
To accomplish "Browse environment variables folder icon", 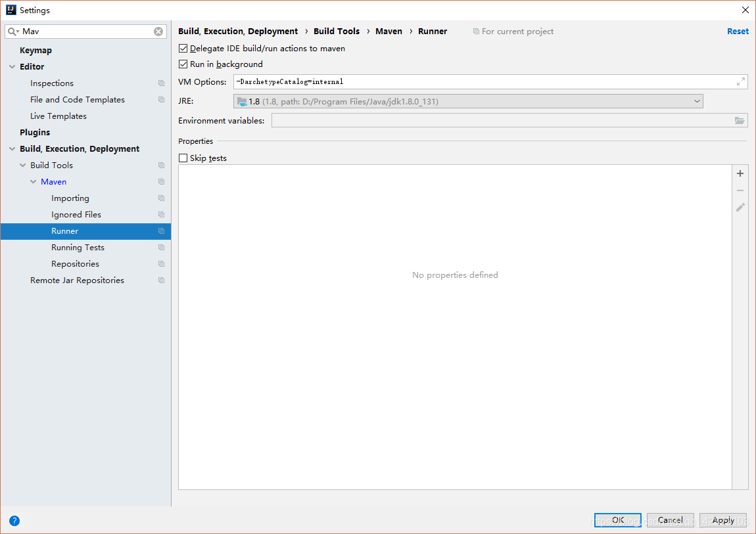I will 740,120.
